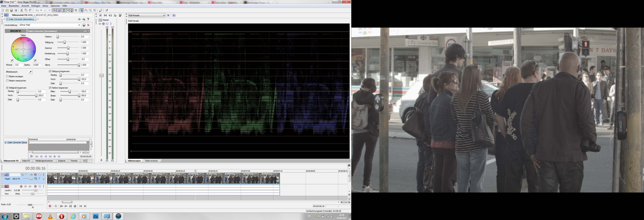Click the Info link in plug-in header
The height and width of the screenshot is (220, 644).
click(x=85, y=31)
